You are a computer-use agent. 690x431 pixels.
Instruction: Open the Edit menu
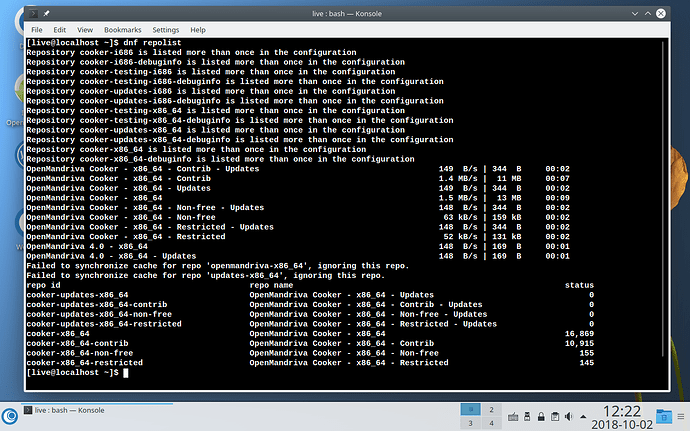coord(59,30)
